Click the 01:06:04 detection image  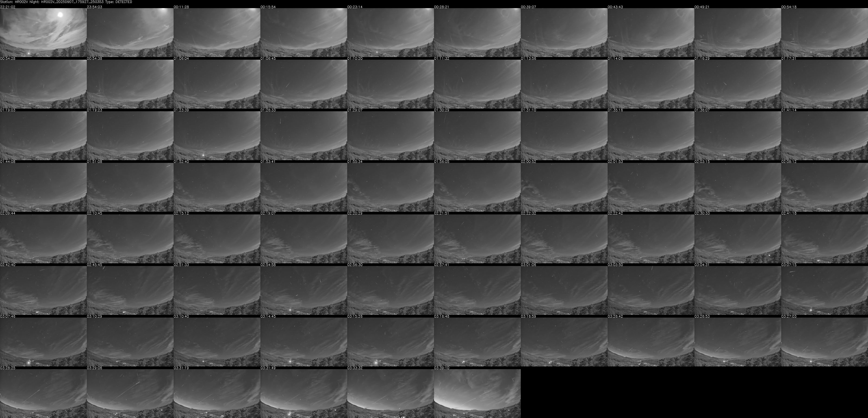(217, 84)
